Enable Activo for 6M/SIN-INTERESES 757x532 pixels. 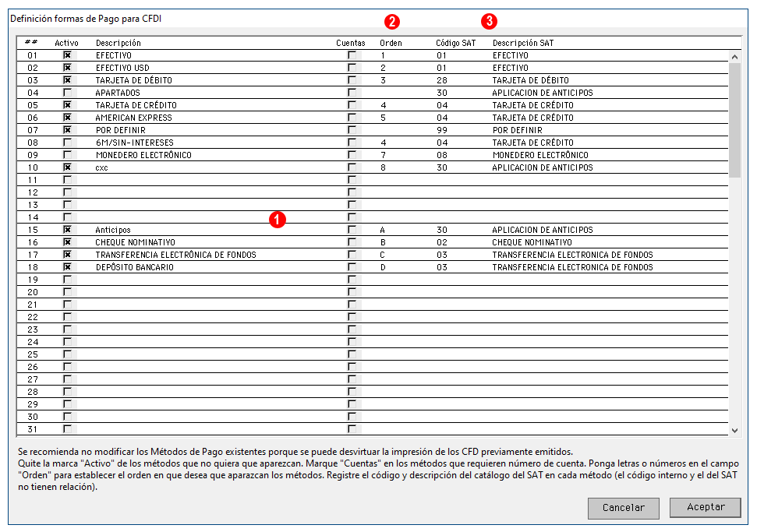coord(67,143)
